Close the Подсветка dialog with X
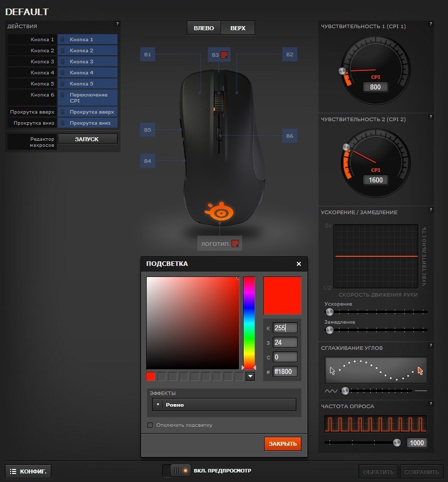The height and width of the screenshot is (482, 448). click(299, 264)
